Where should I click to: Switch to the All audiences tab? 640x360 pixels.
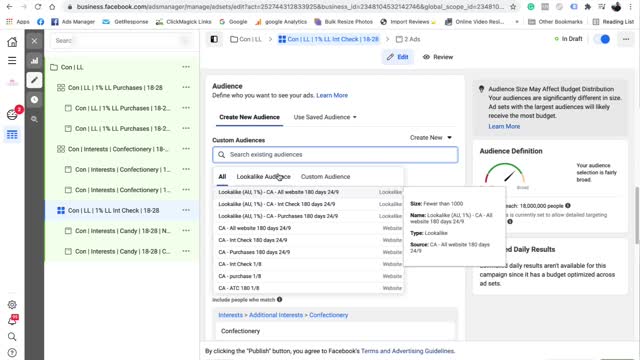[222, 177]
